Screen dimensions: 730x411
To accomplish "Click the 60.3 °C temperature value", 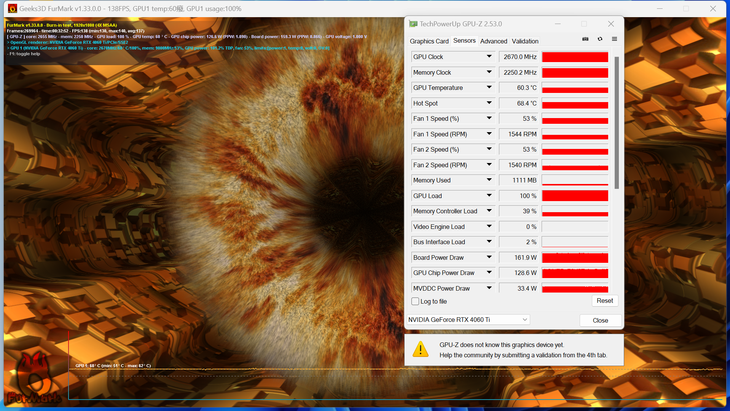I will coord(519,88).
